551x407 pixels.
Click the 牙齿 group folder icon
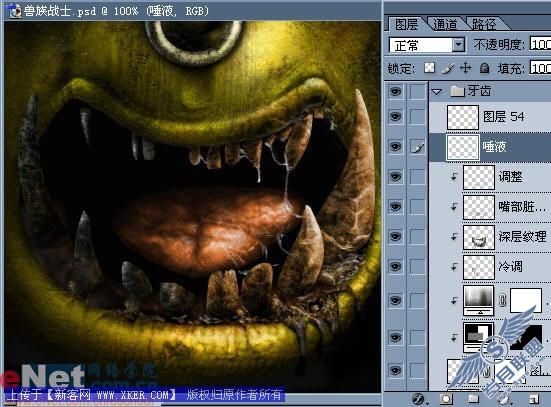[458, 91]
